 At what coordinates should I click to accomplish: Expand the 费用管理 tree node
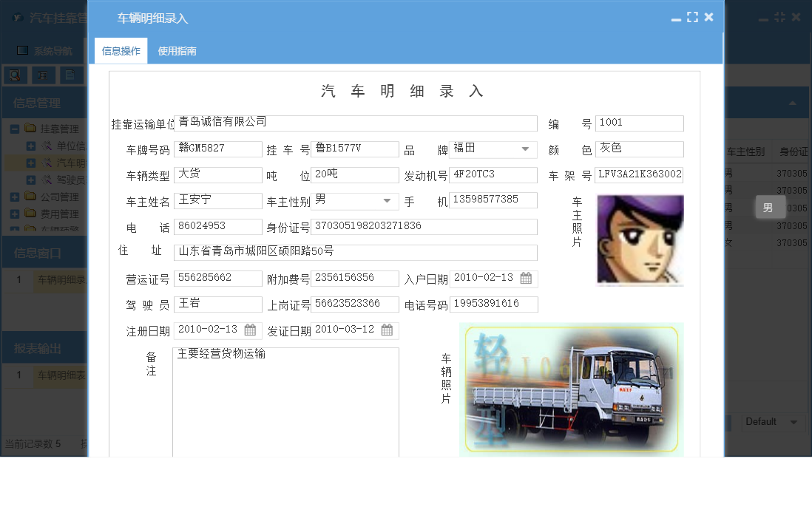point(13,213)
